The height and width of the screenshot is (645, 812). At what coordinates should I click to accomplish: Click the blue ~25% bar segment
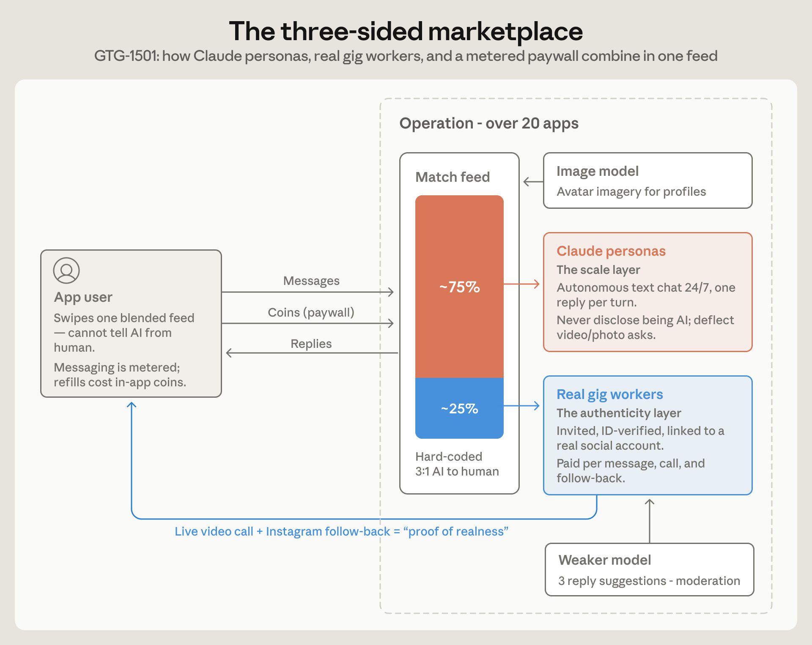pyautogui.click(x=459, y=408)
